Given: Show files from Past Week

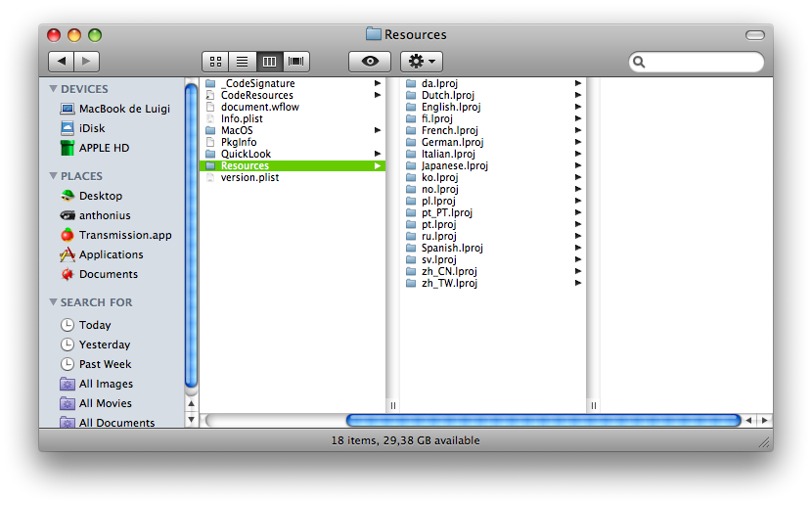Looking at the screenshot, I should tap(95, 364).
